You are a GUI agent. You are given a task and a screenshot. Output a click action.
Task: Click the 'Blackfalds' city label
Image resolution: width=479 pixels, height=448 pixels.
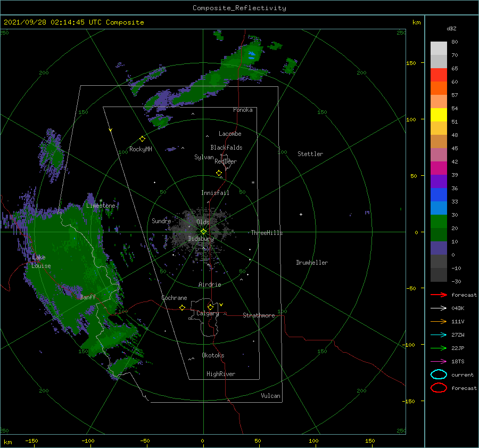coord(226,148)
